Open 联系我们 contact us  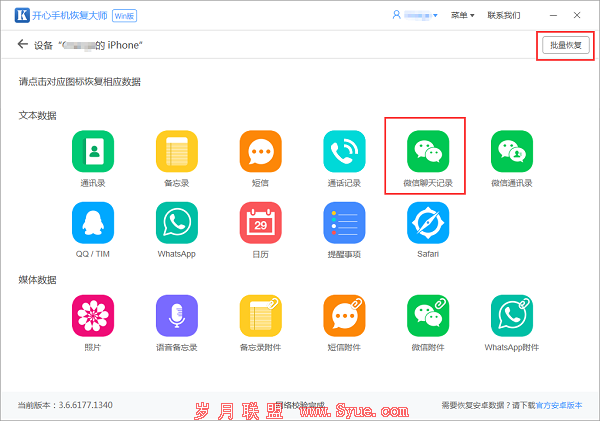(504, 15)
